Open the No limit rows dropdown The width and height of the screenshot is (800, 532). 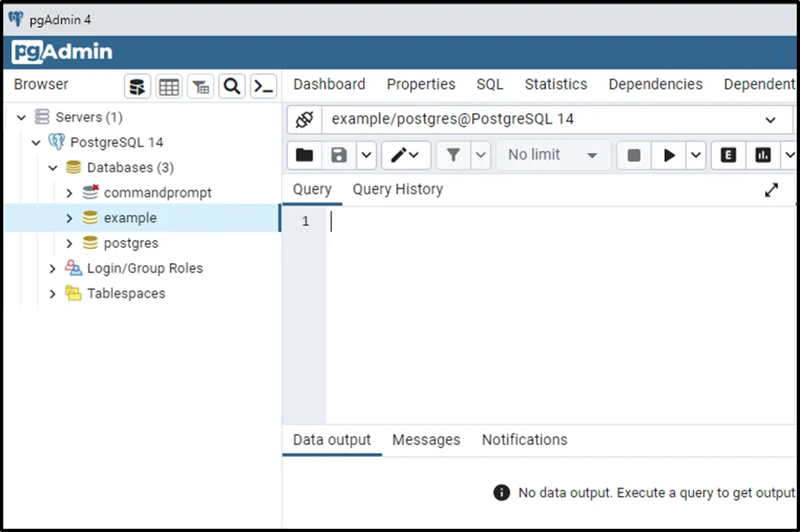click(553, 155)
